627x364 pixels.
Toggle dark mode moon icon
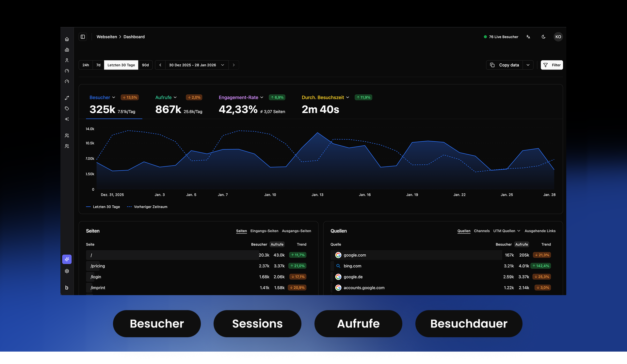click(x=543, y=37)
